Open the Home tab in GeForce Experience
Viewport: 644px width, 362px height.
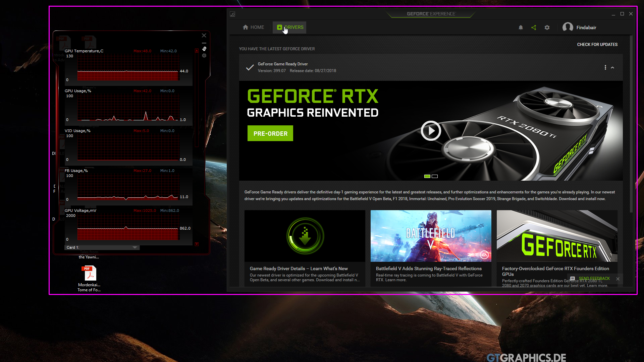coord(253,27)
